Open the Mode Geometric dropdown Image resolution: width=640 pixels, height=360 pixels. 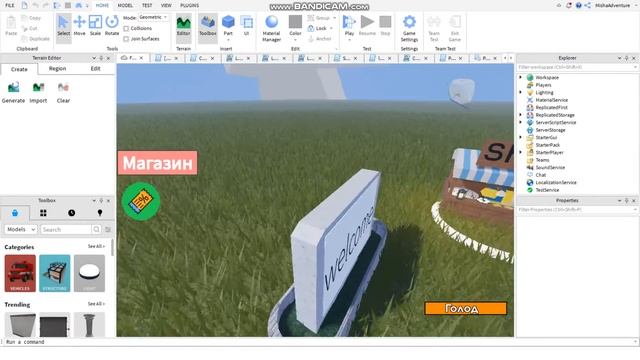pos(153,17)
